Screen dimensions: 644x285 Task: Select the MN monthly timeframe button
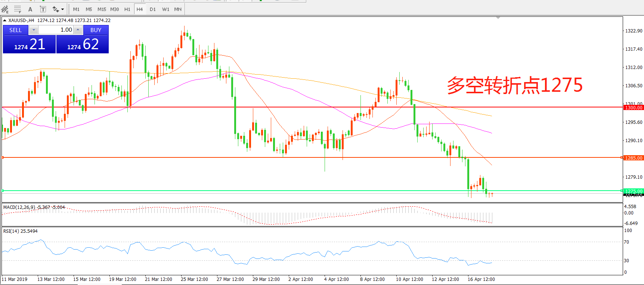[x=178, y=9]
